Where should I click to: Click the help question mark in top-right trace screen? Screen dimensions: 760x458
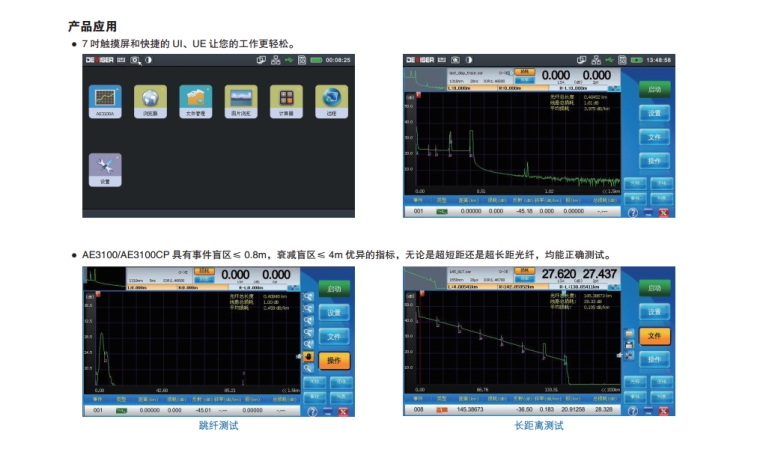point(632,212)
